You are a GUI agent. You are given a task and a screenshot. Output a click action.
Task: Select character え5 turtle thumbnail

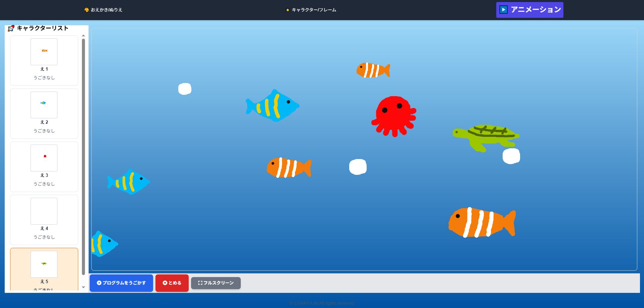click(44, 264)
